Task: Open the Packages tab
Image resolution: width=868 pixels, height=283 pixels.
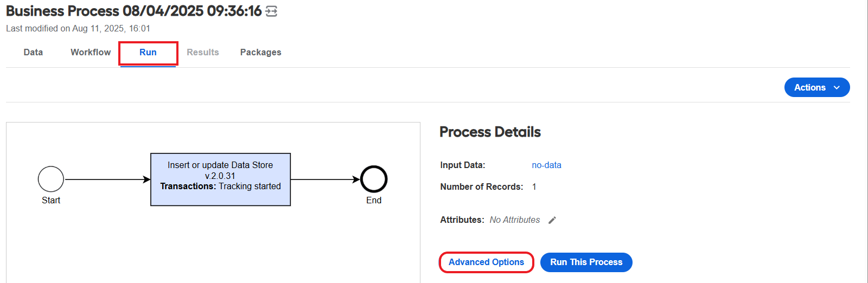Action: [261, 52]
